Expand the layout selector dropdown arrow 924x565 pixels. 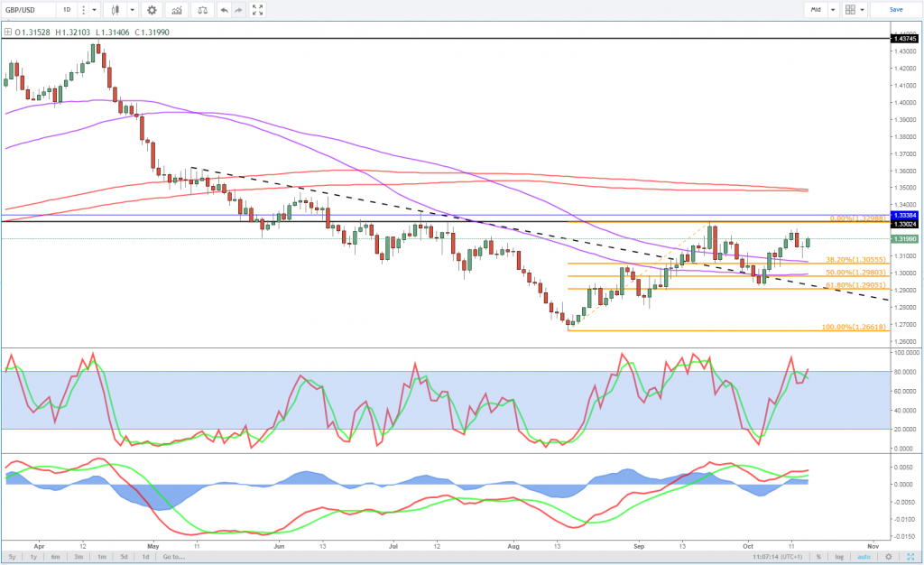pos(862,9)
